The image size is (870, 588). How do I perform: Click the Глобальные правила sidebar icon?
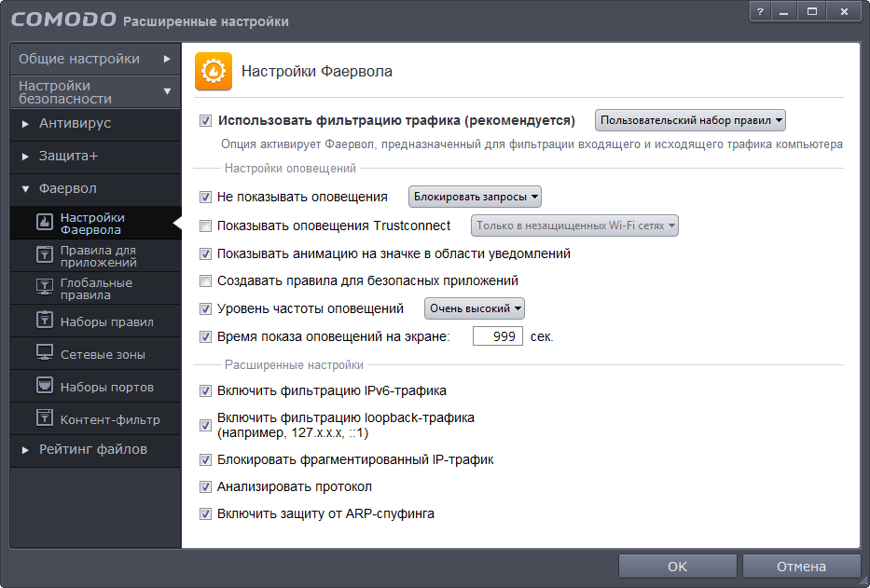click(x=44, y=287)
